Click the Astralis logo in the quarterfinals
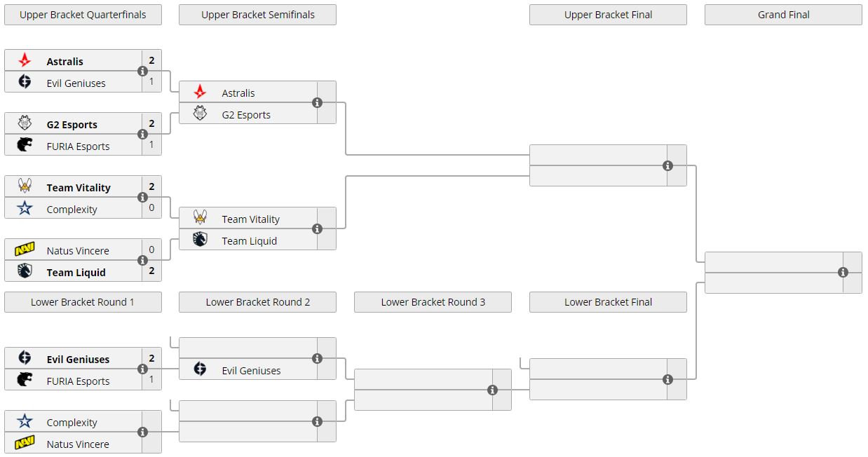868x457 pixels. [25, 61]
